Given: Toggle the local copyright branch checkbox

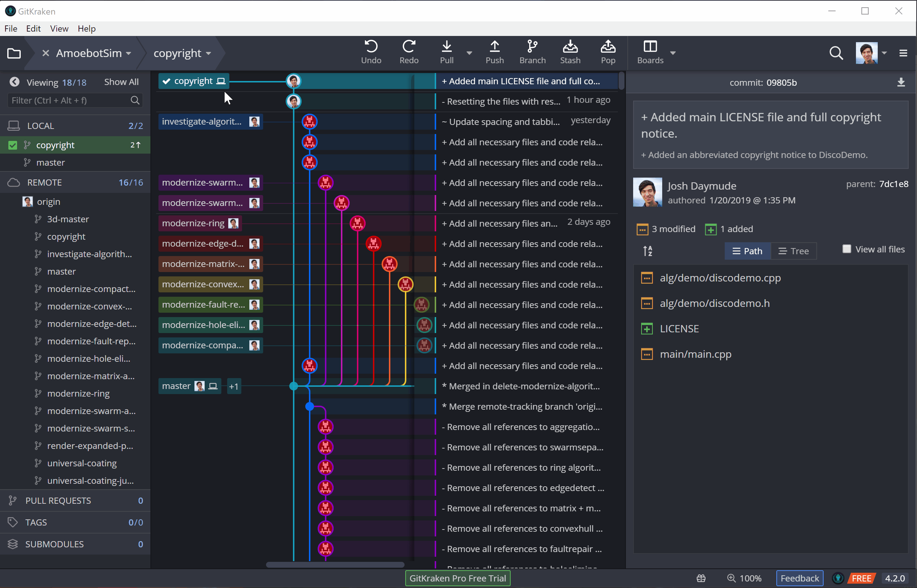Looking at the screenshot, I should [13, 145].
